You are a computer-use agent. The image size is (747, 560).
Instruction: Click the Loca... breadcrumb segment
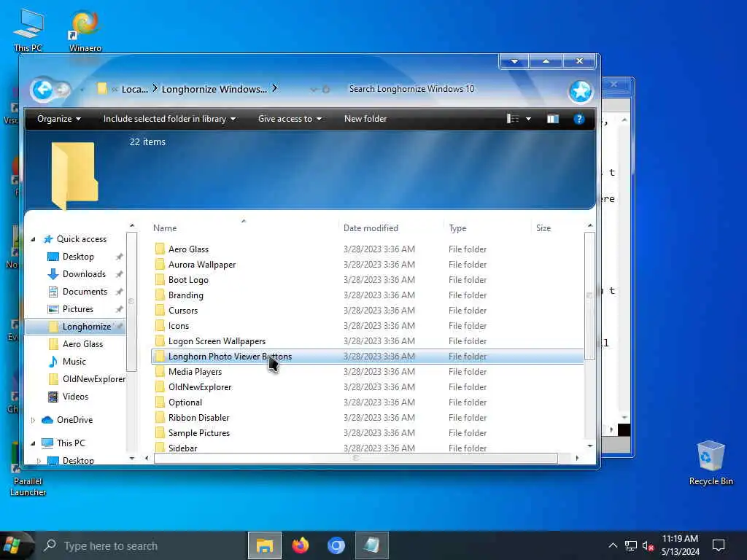click(135, 89)
